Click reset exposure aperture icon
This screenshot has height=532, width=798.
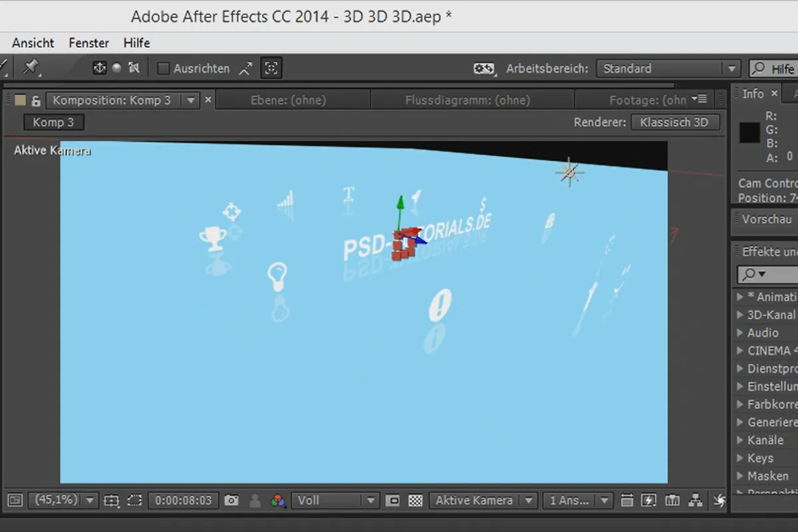pos(719,500)
